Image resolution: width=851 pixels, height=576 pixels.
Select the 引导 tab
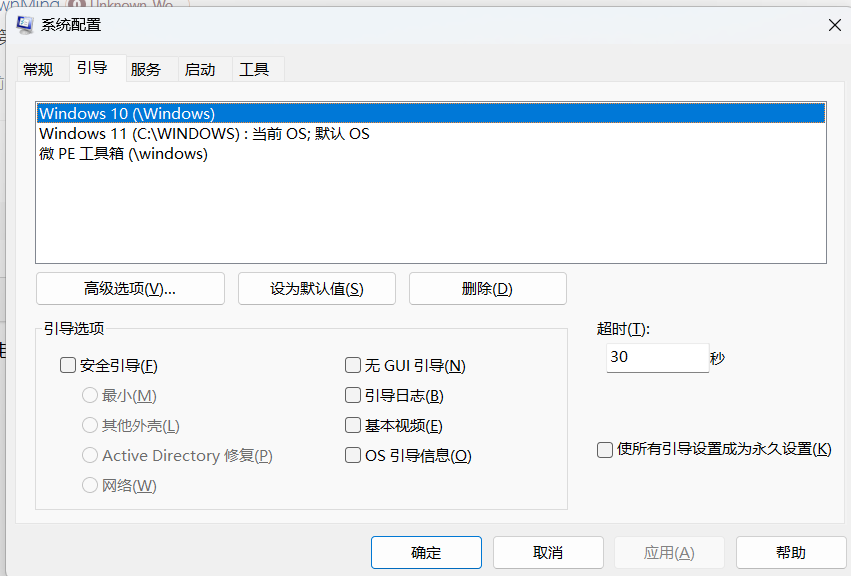tap(98, 68)
